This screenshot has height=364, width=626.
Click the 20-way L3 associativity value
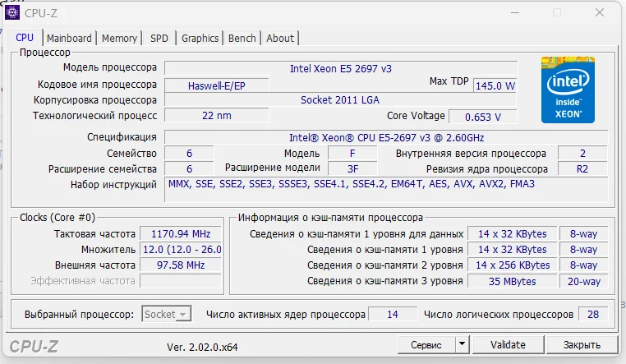click(x=583, y=281)
